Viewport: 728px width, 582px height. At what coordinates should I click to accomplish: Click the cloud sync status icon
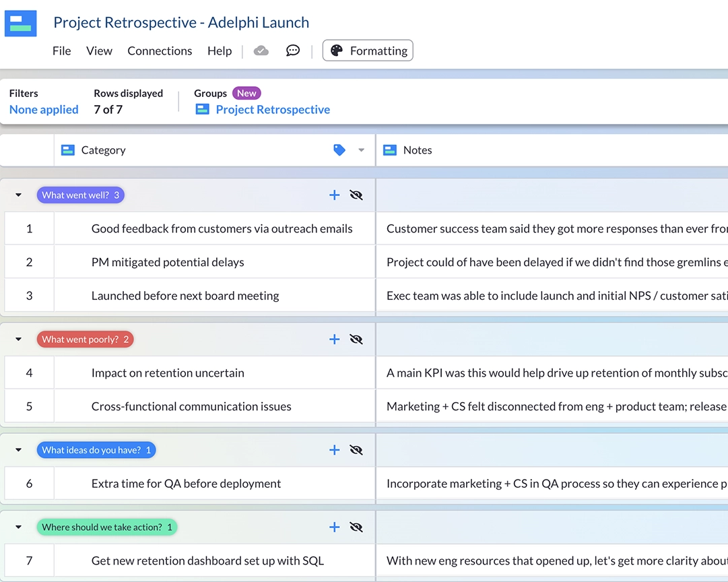[261, 51]
